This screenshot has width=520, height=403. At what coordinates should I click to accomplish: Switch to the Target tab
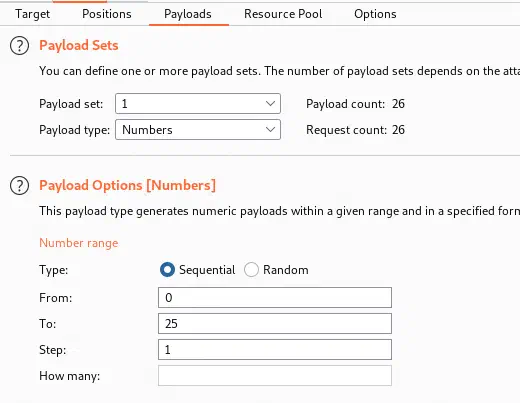pyautogui.click(x=33, y=14)
